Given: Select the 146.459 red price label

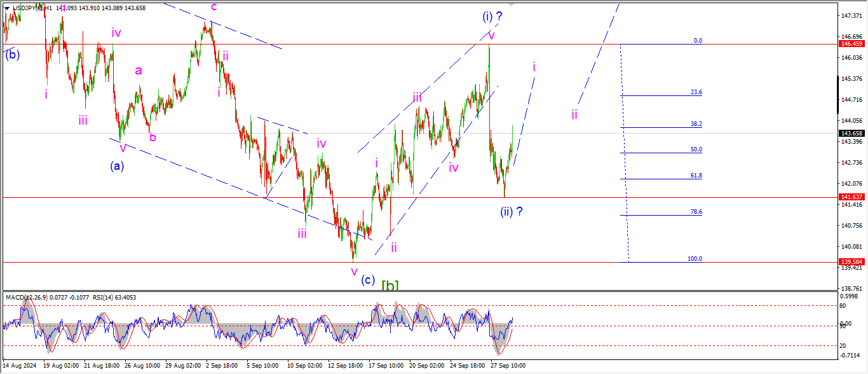Looking at the screenshot, I should (x=851, y=44).
